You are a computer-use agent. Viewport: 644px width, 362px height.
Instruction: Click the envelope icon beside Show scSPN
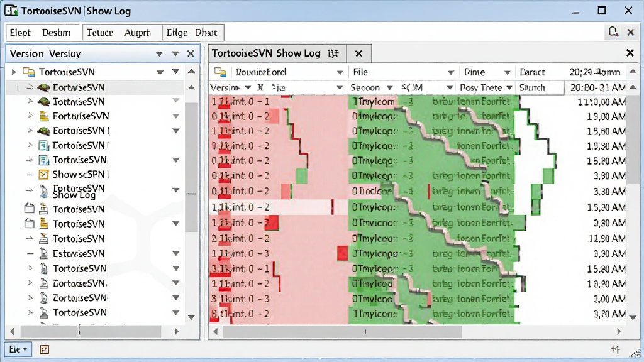(x=43, y=175)
